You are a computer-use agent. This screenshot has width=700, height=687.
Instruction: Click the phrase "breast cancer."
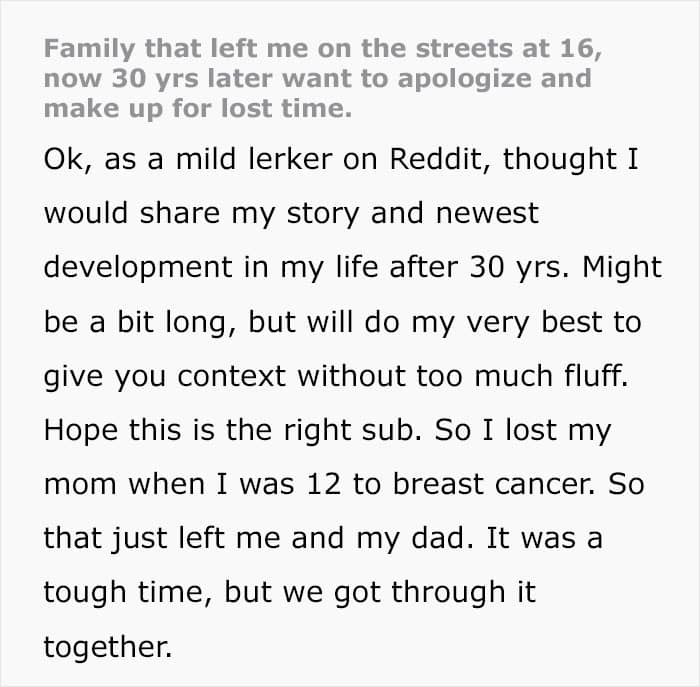(494, 484)
